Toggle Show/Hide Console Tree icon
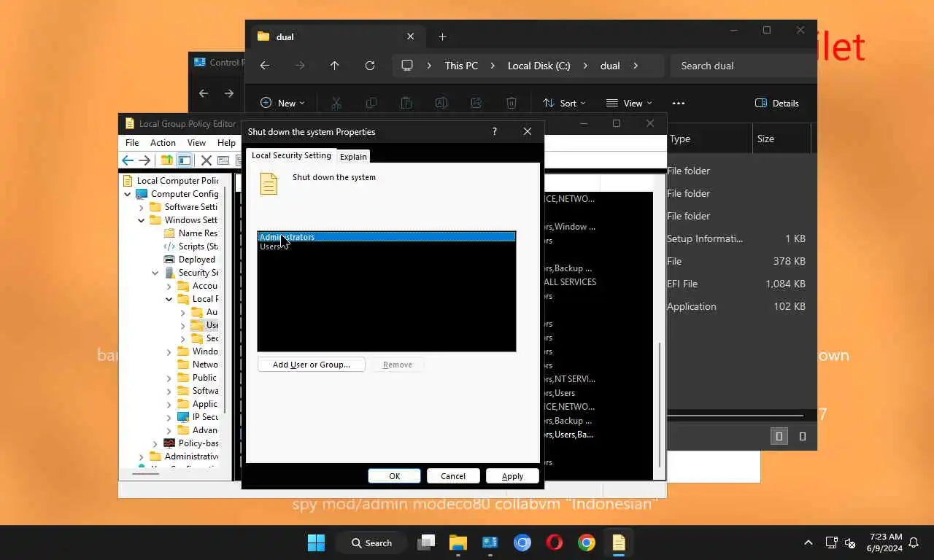Image resolution: width=934 pixels, height=560 pixels. tap(185, 160)
